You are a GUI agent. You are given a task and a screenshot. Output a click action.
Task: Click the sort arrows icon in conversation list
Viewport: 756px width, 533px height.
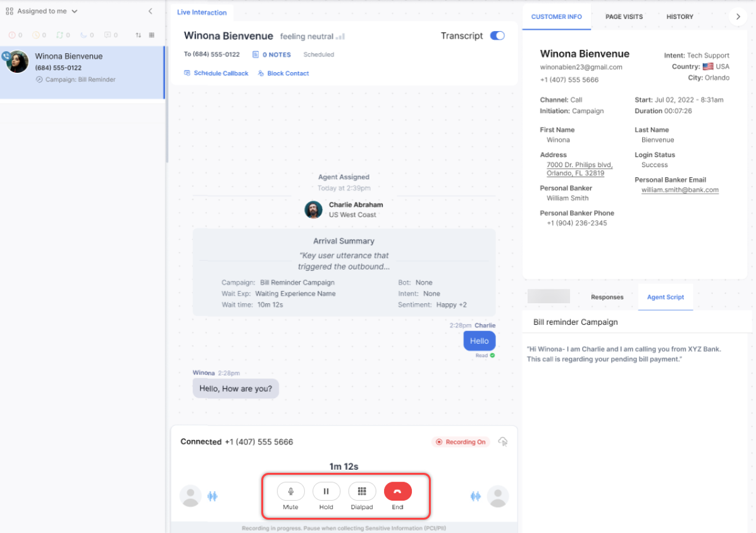tap(139, 35)
